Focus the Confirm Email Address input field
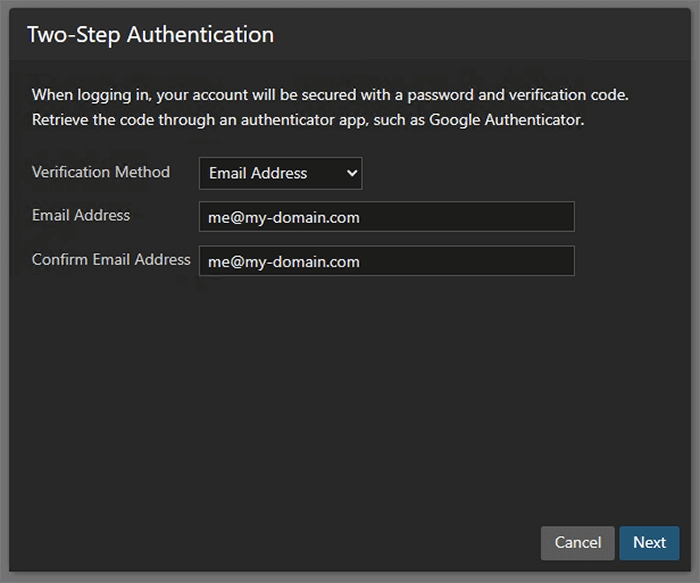Viewport: 700px width, 583px height. pos(386,261)
